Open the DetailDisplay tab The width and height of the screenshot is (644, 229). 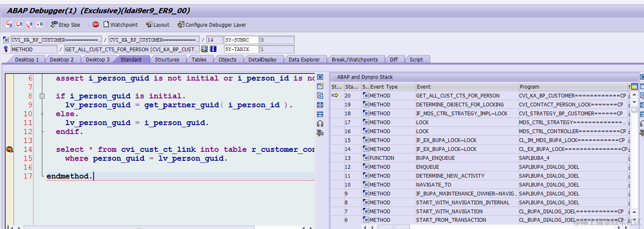(x=263, y=59)
